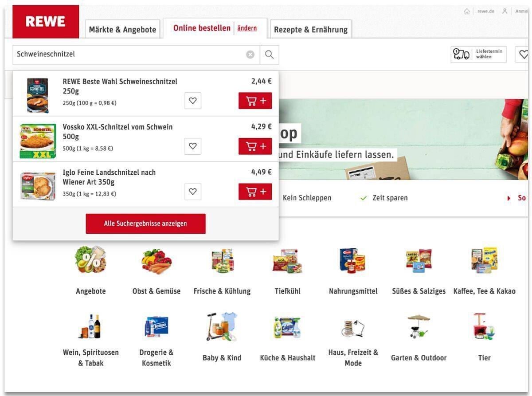The image size is (532, 396).
Task: Click Alle Suchergebnisse anzeigen button
Action: click(146, 223)
